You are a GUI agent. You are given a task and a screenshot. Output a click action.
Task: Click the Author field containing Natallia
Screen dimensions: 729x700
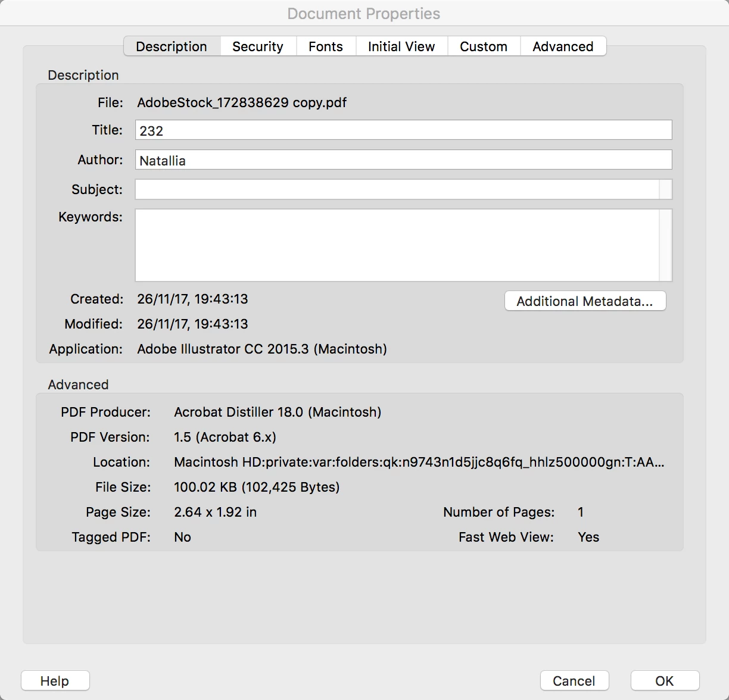[404, 160]
